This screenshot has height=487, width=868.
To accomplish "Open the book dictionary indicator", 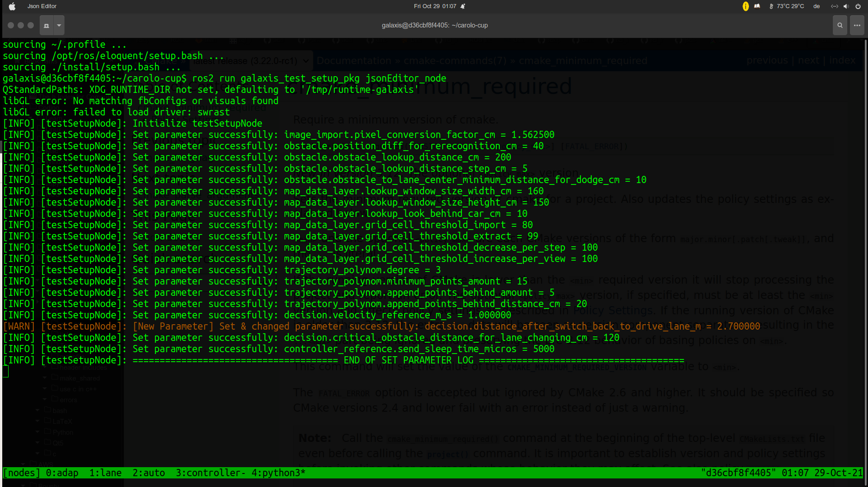I will click(758, 6).
